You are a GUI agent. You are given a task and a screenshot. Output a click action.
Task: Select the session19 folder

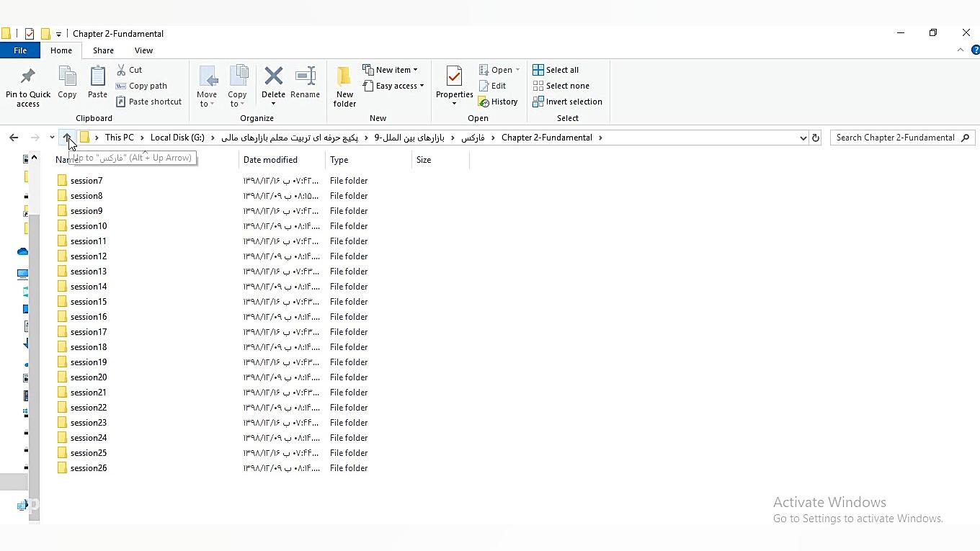(x=89, y=362)
